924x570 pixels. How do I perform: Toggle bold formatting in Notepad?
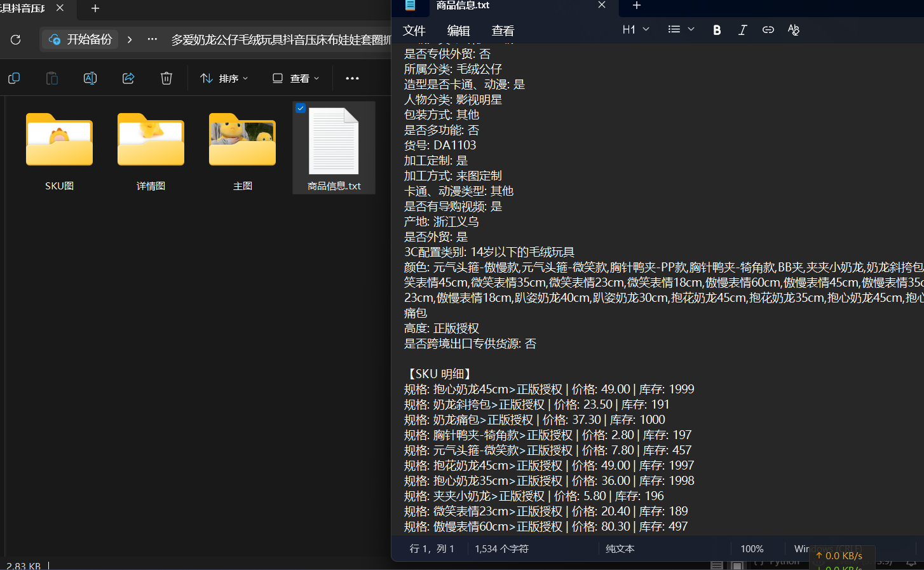[717, 29]
